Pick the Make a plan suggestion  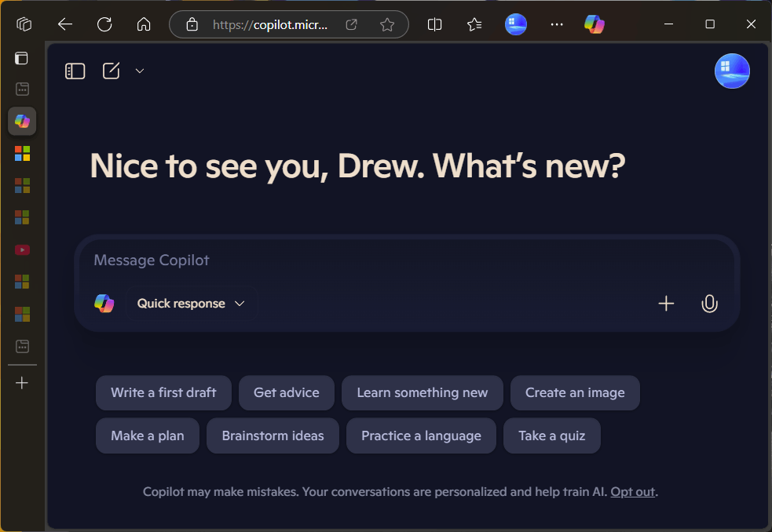click(x=148, y=436)
